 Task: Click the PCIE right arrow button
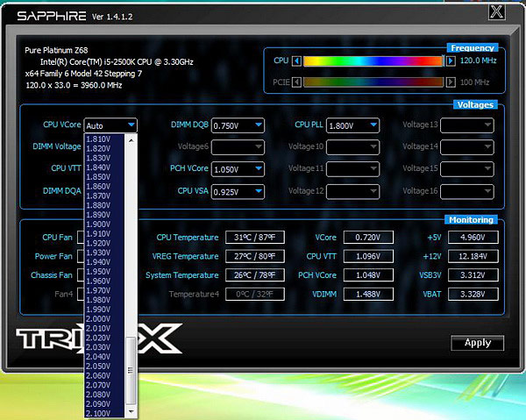(x=451, y=82)
